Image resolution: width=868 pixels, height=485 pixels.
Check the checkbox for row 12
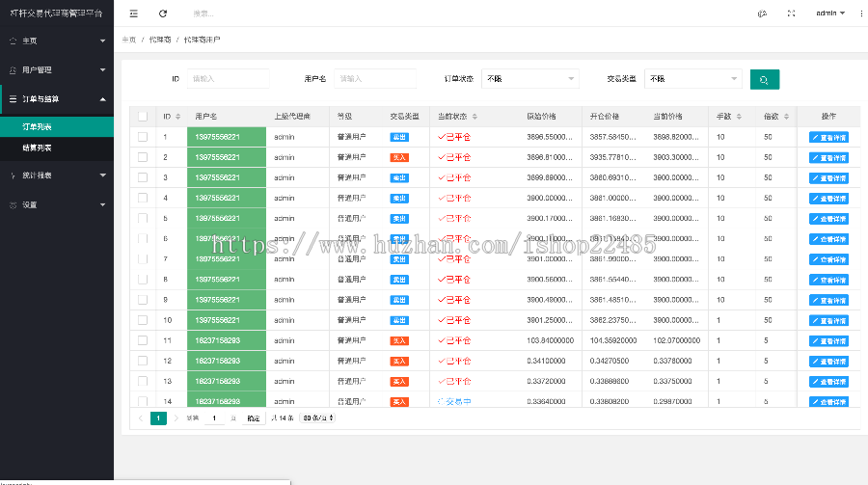(x=143, y=361)
